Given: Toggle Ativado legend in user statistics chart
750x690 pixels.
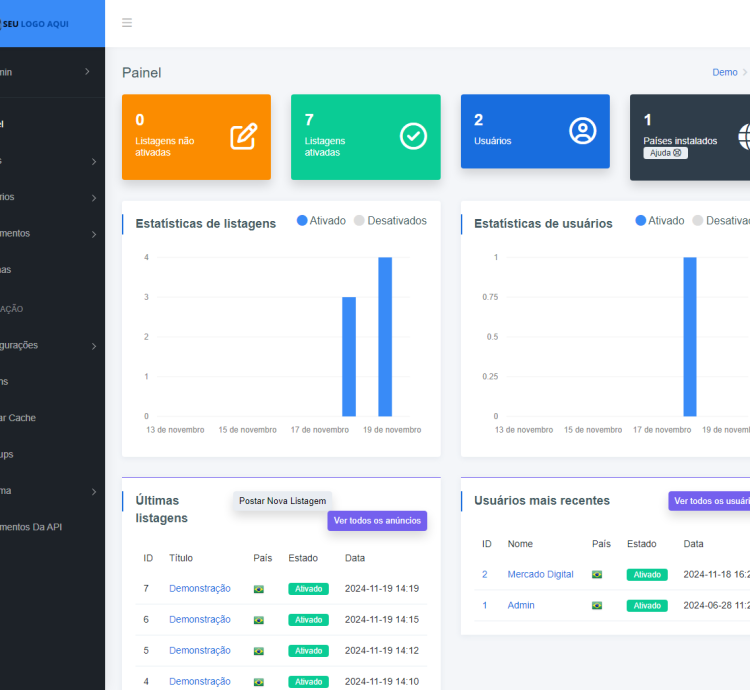Looking at the screenshot, I should tap(660, 221).
